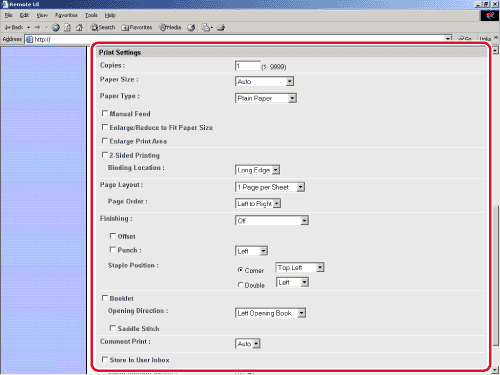Click the Forward arrow toolbar icon
This screenshot has width=500, height=375.
point(38,27)
